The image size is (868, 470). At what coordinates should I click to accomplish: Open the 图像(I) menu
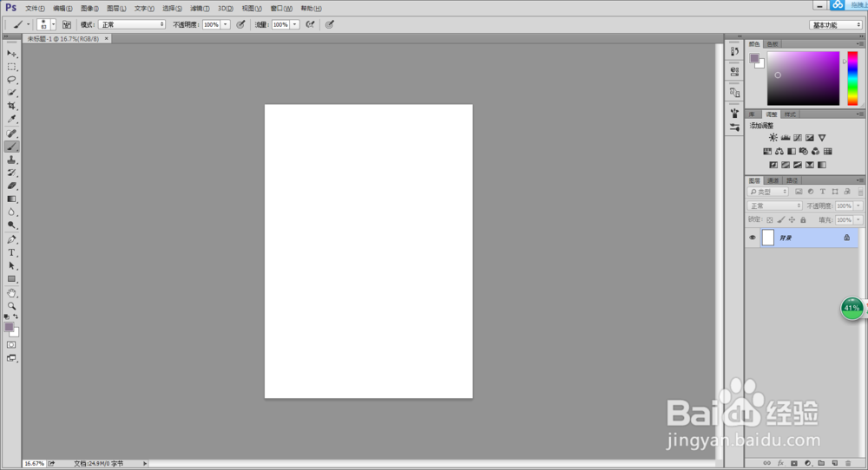[x=89, y=9]
